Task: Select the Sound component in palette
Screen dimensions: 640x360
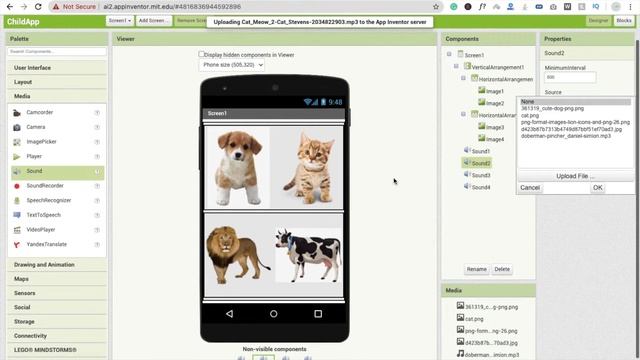Action: [58, 171]
